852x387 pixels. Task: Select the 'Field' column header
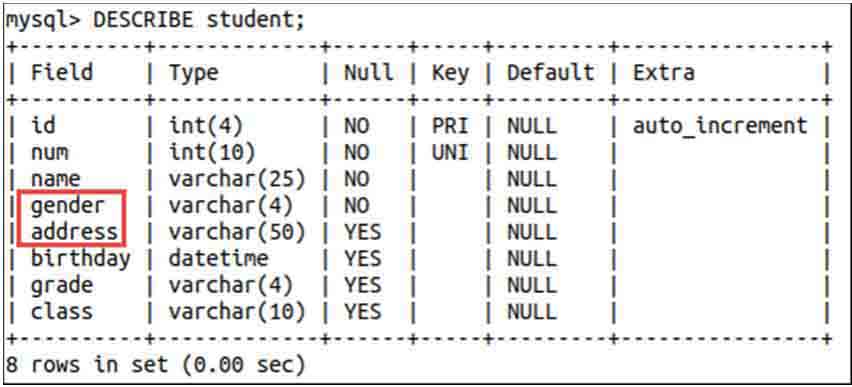coord(62,72)
